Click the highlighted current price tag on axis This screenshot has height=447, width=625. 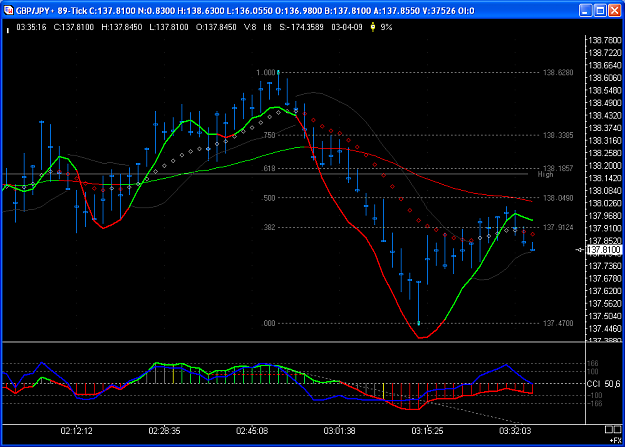pos(605,250)
